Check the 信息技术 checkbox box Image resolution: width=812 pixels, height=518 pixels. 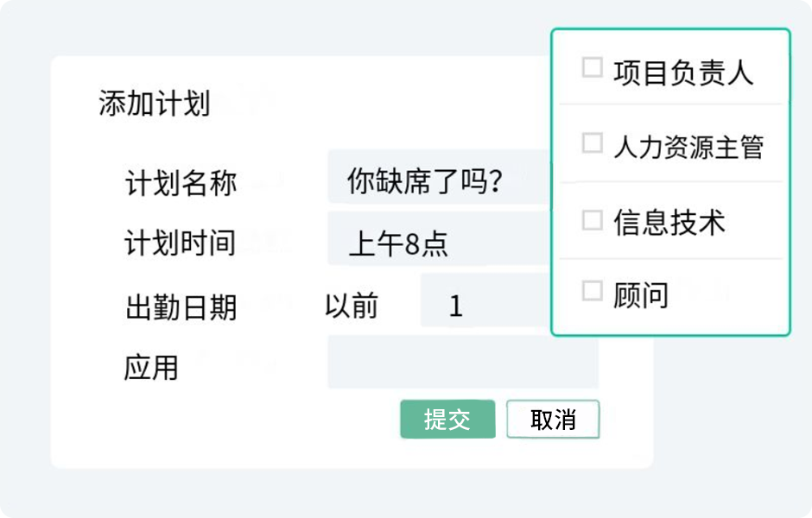(592, 220)
